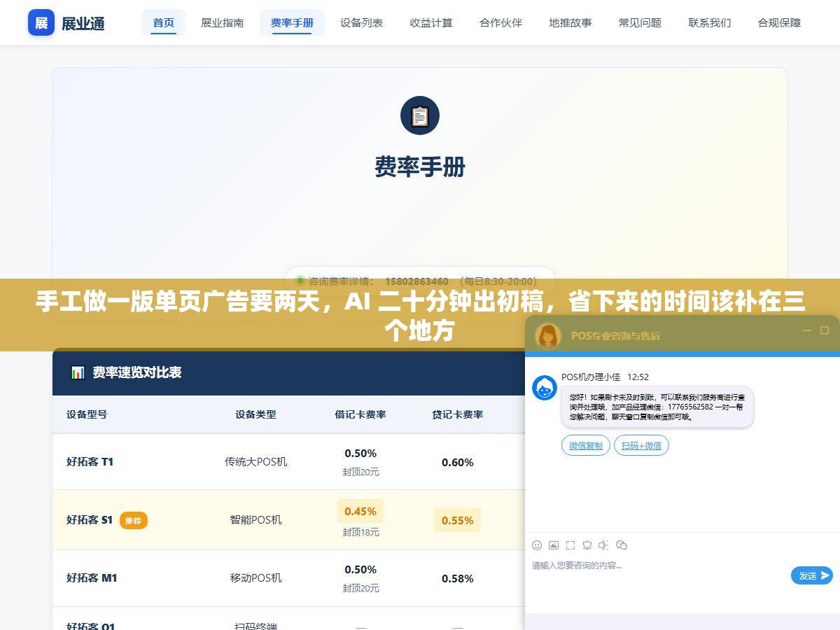Open 展业指南 navigation item
This screenshot has height=630, width=840.
(x=223, y=22)
